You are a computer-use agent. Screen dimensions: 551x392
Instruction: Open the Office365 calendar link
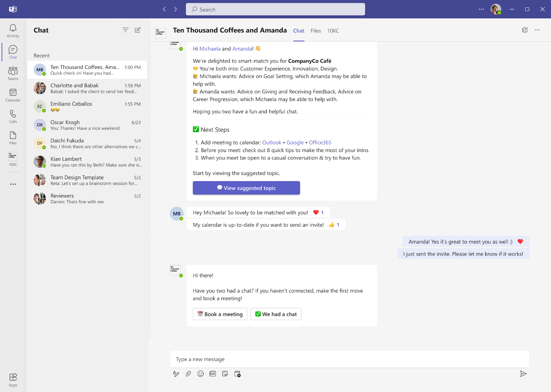(320, 143)
